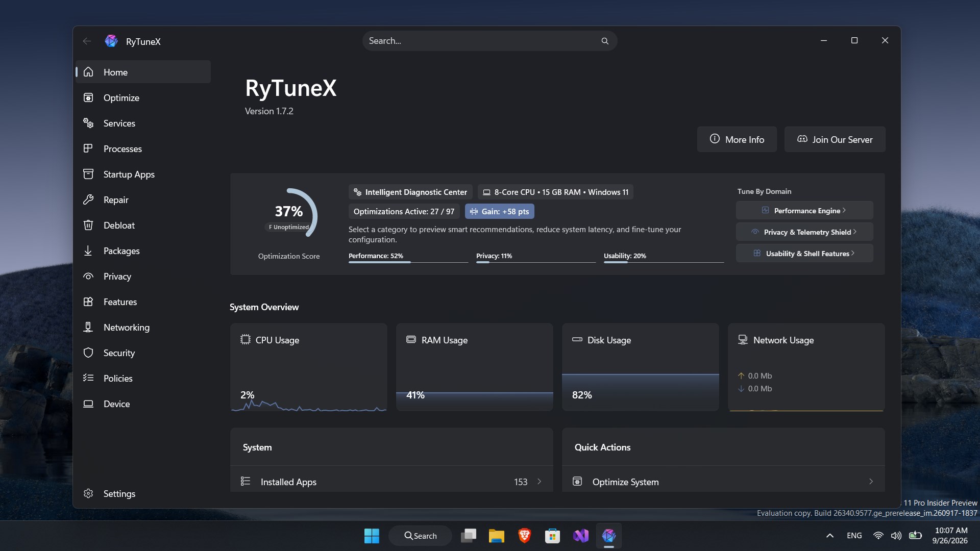The image size is (980, 551).
Task: Click the Repair wrench icon
Action: (88, 199)
